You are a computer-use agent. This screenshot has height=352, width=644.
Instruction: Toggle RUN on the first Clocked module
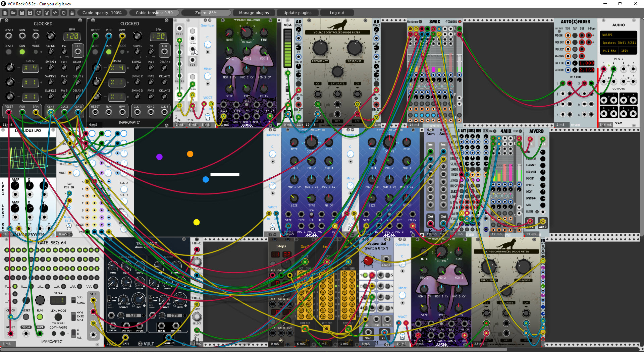(22, 52)
